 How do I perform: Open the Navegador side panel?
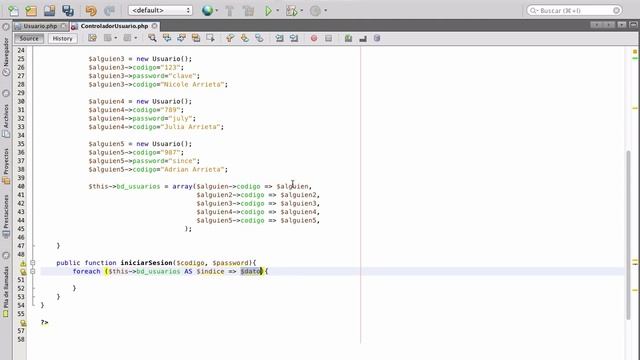click(6, 56)
